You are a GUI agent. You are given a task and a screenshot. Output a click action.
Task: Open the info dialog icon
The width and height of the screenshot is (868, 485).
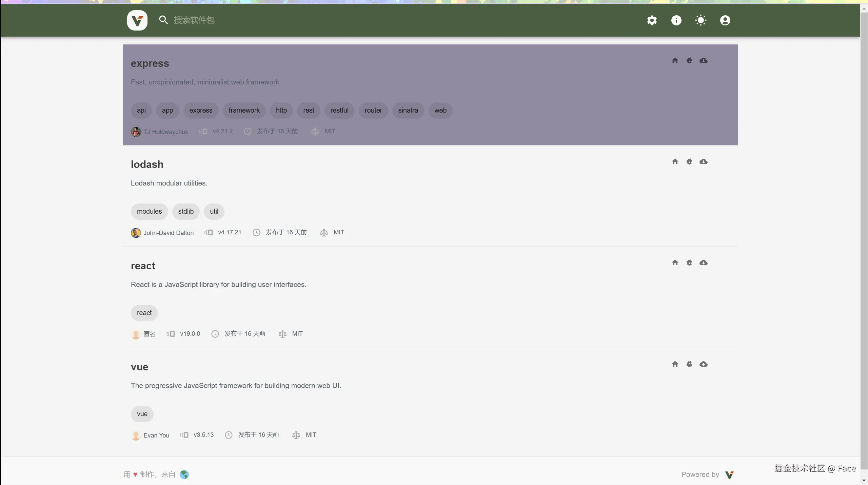676,20
